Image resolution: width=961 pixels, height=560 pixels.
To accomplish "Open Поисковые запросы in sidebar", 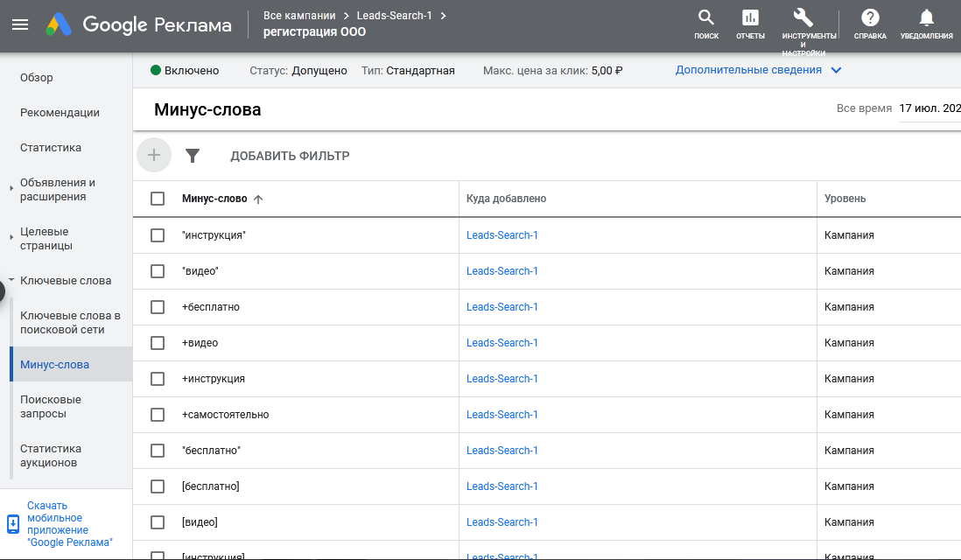I will point(50,406).
